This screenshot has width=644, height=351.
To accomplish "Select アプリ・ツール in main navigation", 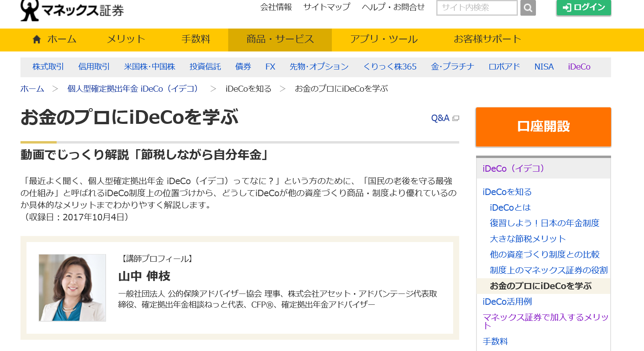I will click(x=384, y=39).
